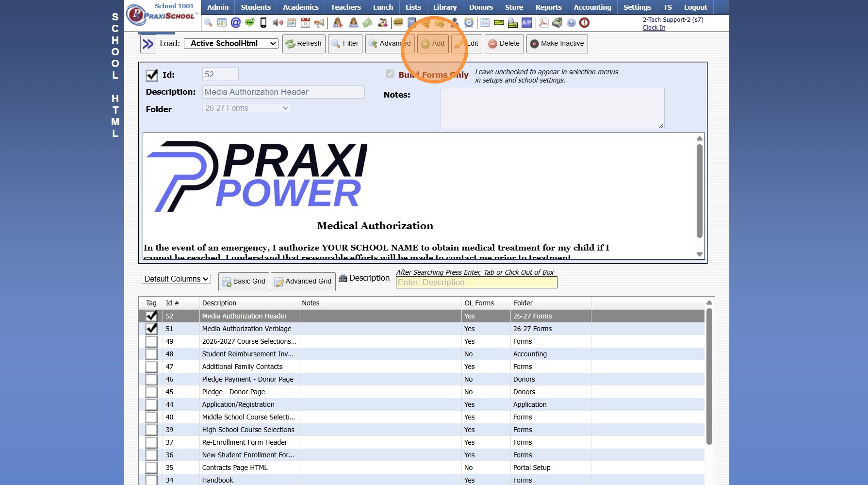Tag row 47 Additional Family Contacts
868x485 pixels.
pyautogui.click(x=151, y=367)
